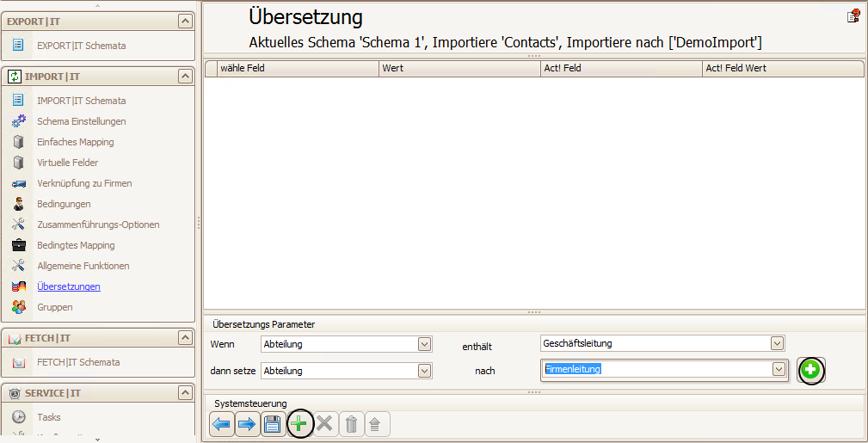Screen dimensions: 868x443
Task: Open Einfaches Mapping
Action: tap(76, 142)
